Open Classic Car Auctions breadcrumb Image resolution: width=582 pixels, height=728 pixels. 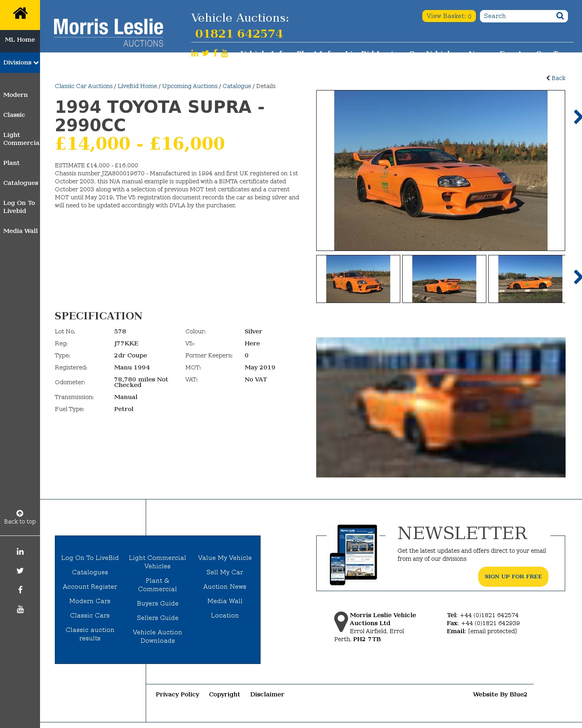(84, 86)
